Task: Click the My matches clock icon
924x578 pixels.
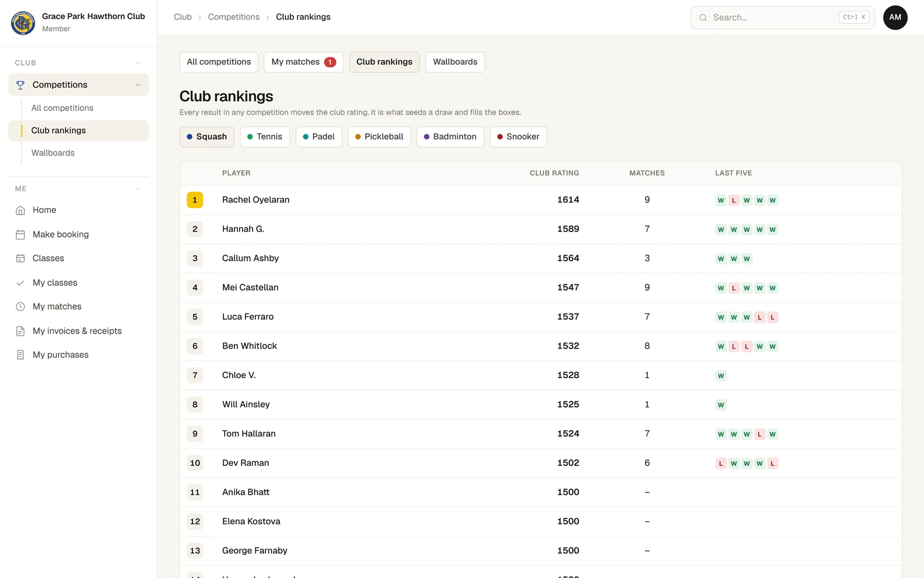Action: click(x=20, y=307)
